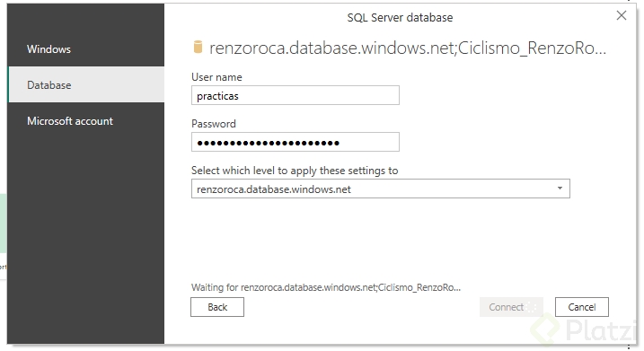644x351 pixels.
Task: Click the Cancel button
Action: pos(581,307)
